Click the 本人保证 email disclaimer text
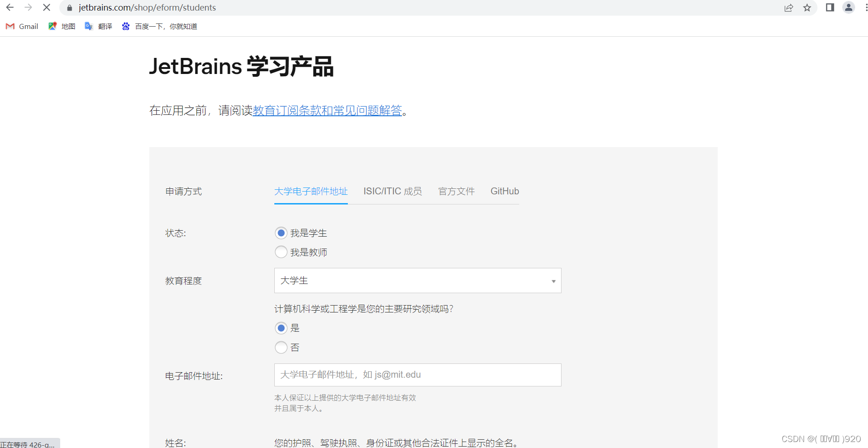The width and height of the screenshot is (868, 448). point(345,403)
